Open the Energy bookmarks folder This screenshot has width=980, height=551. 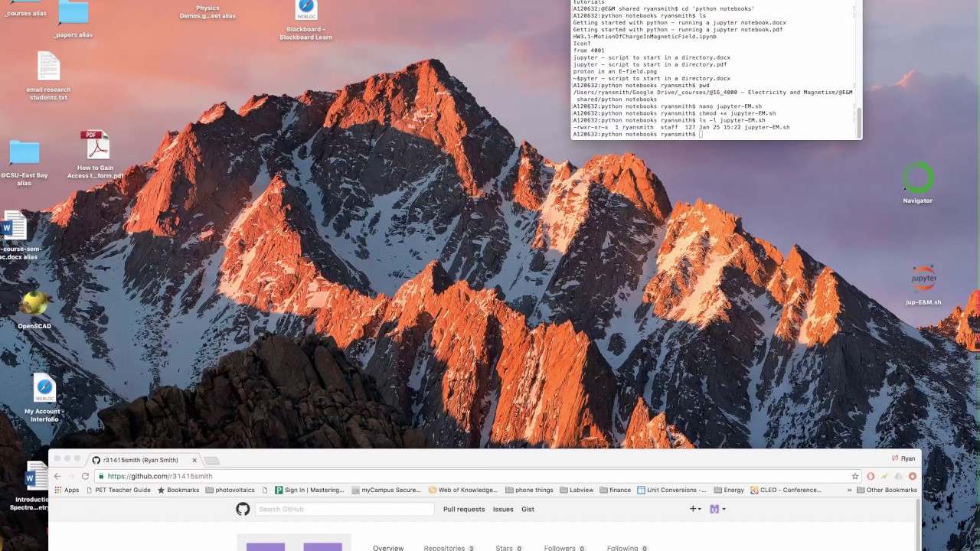coord(729,490)
